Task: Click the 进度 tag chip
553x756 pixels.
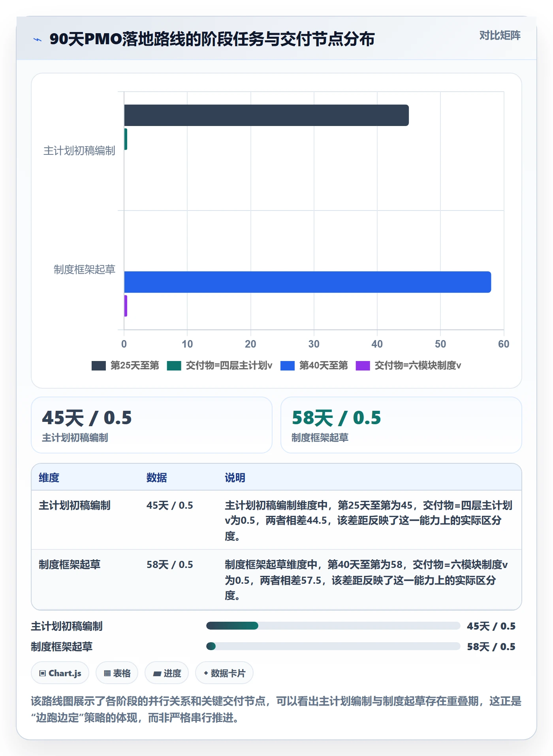Action: coord(167,673)
